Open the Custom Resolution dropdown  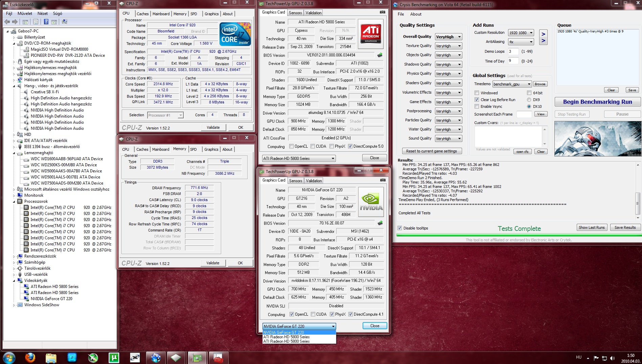click(521, 33)
